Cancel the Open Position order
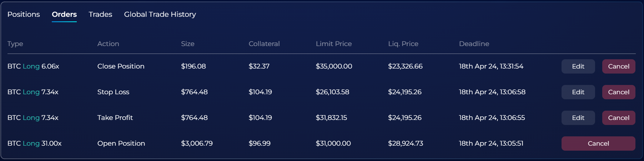644x161 pixels. point(598,144)
